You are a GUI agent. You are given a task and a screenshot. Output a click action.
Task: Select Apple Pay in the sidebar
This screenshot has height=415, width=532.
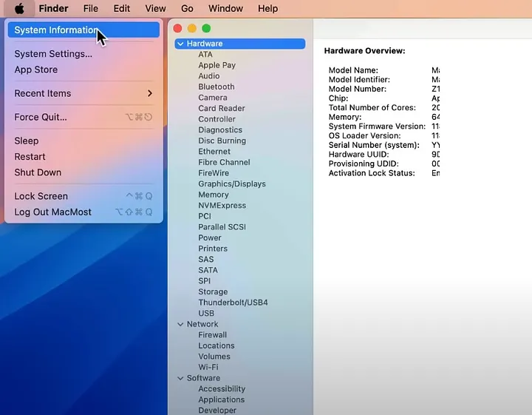(216, 65)
